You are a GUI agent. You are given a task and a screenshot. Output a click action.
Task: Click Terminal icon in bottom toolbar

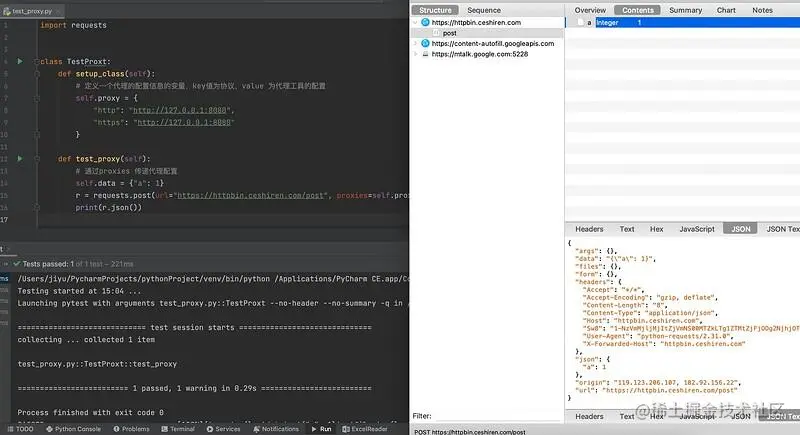164,429
